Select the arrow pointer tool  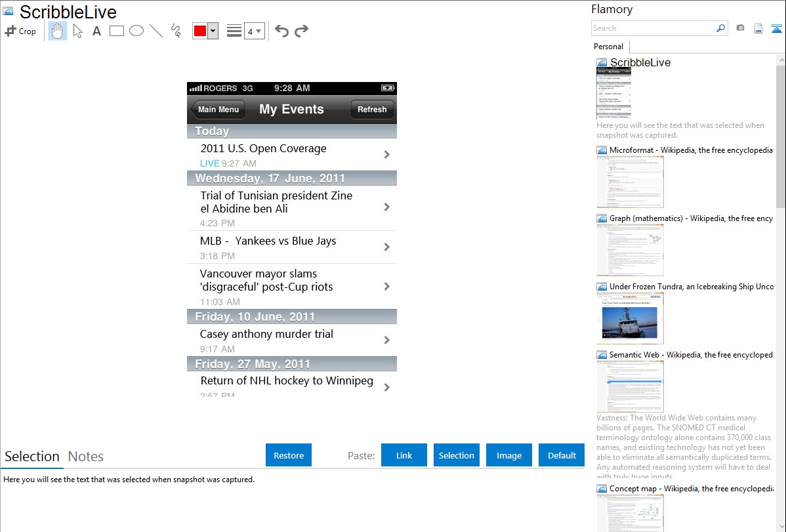[77, 31]
